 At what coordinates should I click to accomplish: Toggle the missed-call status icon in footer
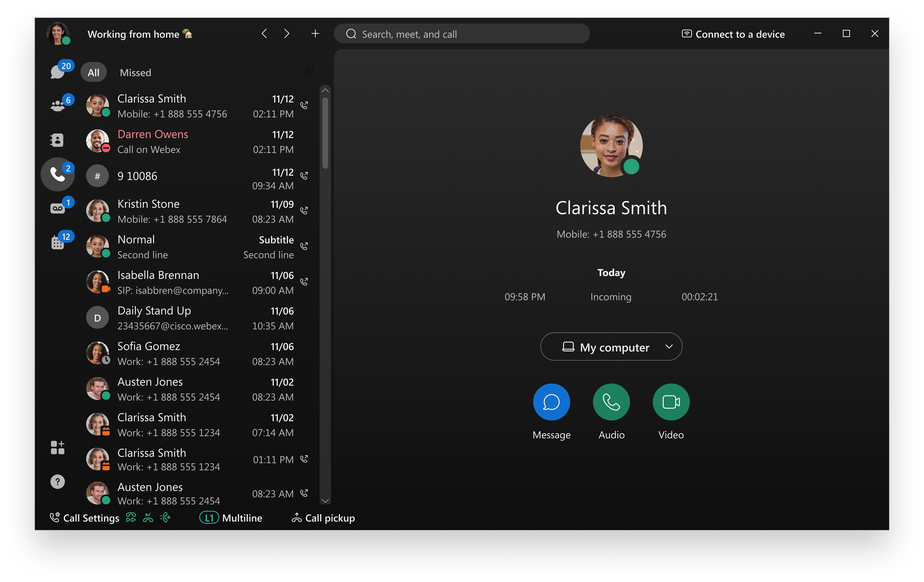pyautogui.click(x=148, y=518)
